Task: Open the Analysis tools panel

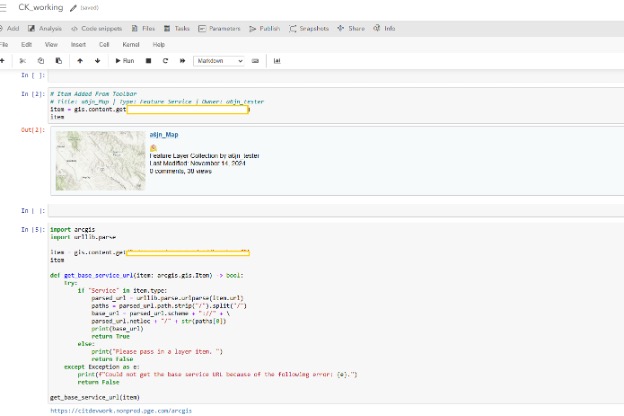Action: (x=45, y=28)
